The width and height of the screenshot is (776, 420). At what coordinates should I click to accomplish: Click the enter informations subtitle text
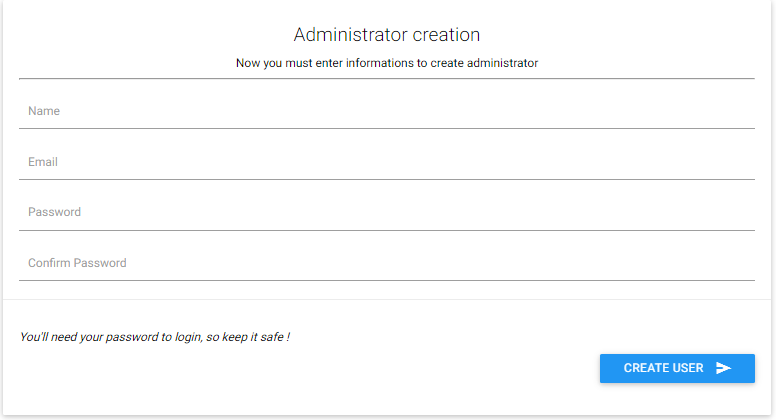point(386,63)
